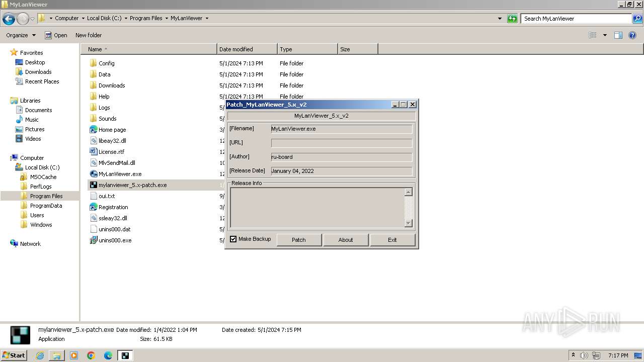
Task: Click the Change your view icon
Action: [x=593, y=35]
